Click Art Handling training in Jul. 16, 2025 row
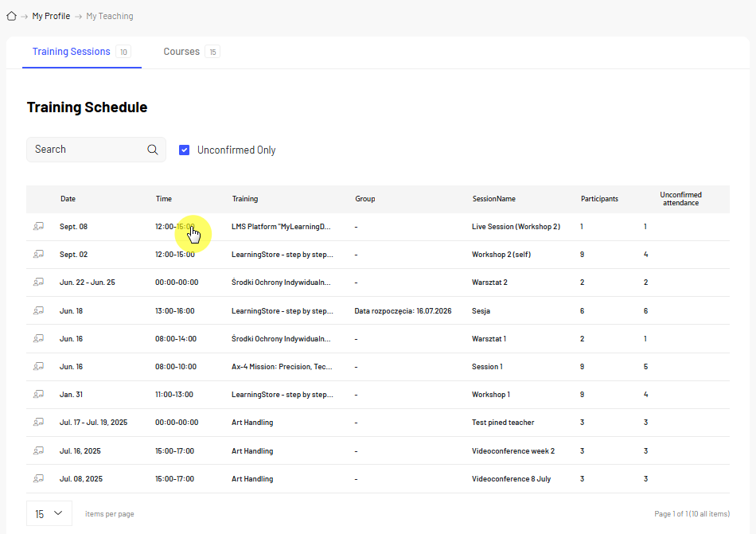Viewport: 756px width, 534px height. point(252,451)
